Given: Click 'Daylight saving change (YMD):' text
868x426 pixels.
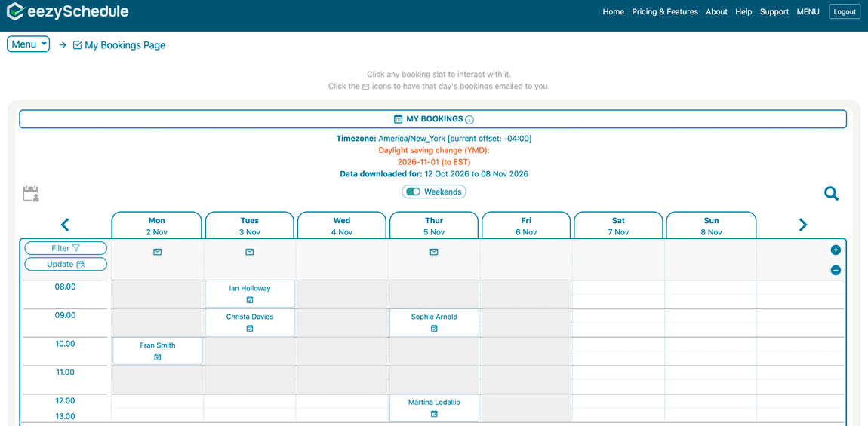Looking at the screenshot, I should coord(434,151).
